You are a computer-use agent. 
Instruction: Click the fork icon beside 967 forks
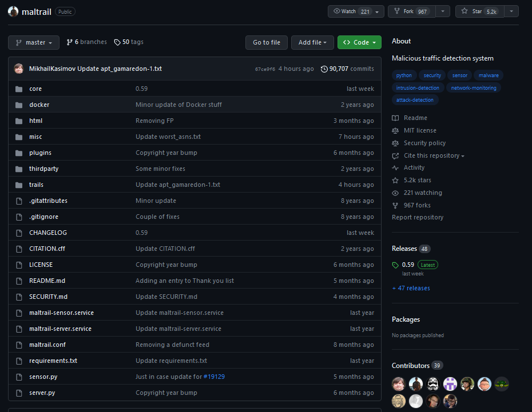pyautogui.click(x=395, y=205)
